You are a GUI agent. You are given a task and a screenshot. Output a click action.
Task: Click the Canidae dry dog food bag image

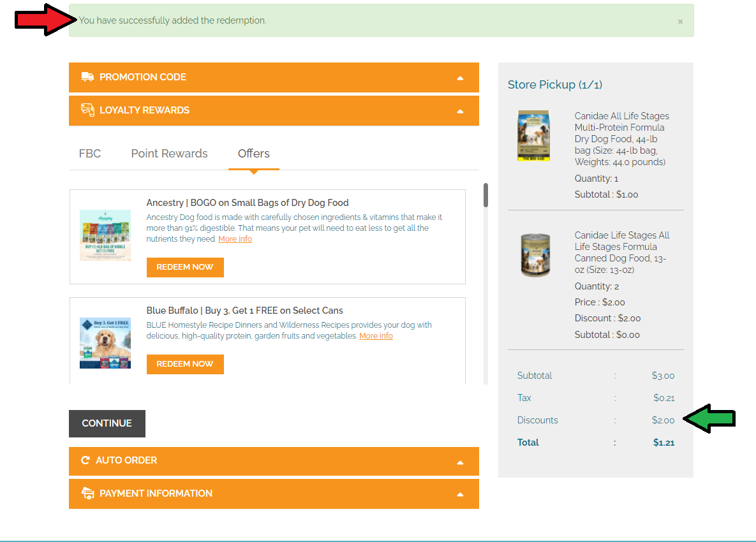click(533, 136)
